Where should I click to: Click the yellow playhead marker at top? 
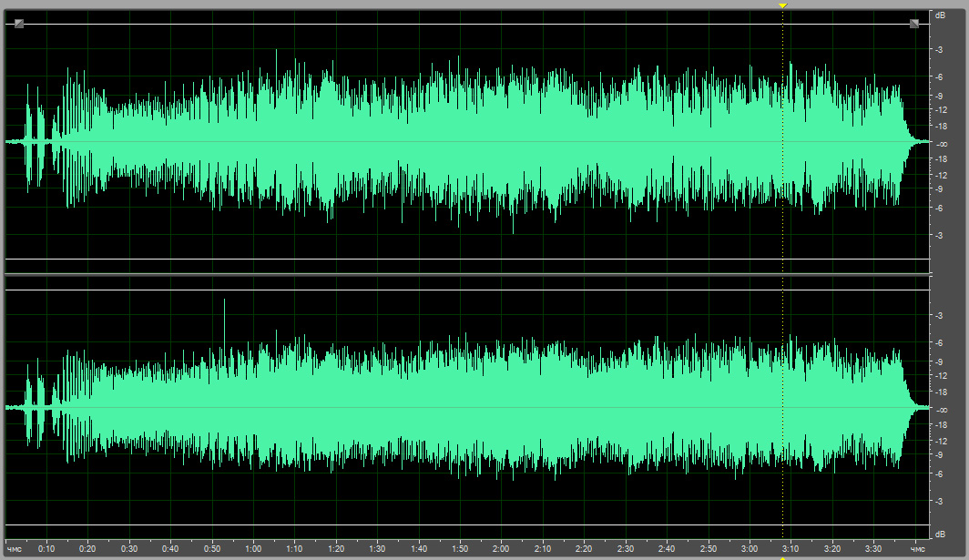coord(782,5)
